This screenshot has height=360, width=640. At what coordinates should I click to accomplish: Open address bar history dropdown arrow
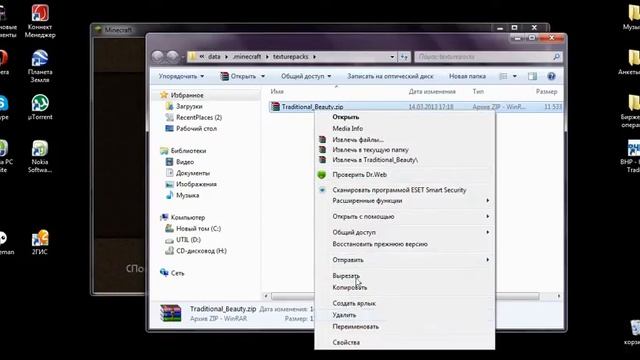392,57
